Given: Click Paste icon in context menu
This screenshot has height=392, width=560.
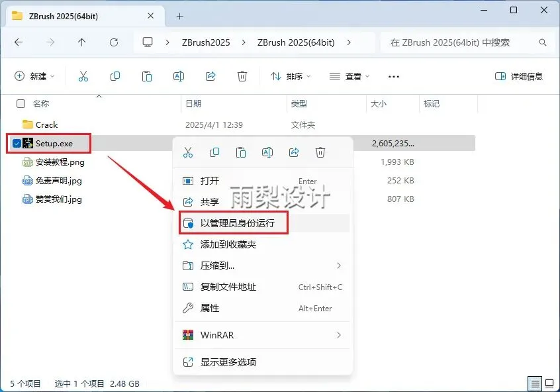Looking at the screenshot, I should (x=241, y=152).
